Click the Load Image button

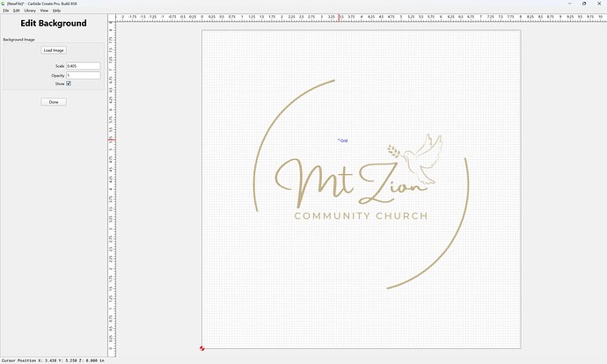(x=54, y=50)
